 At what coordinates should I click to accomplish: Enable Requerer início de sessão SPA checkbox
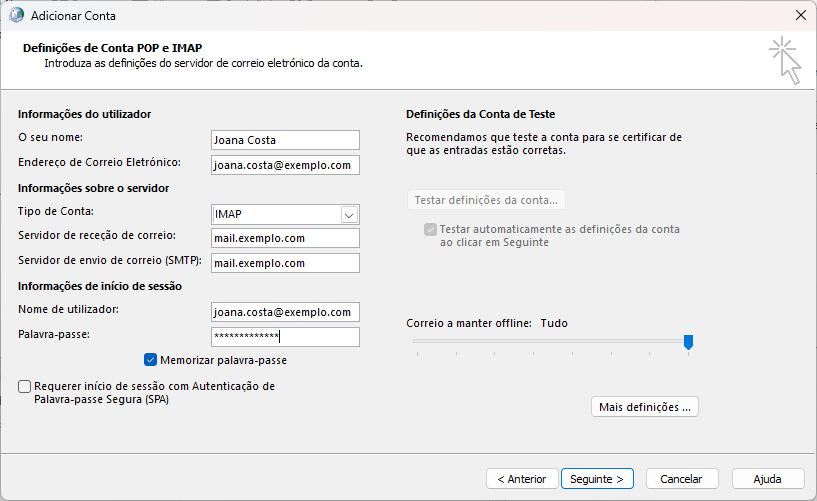pos(24,386)
